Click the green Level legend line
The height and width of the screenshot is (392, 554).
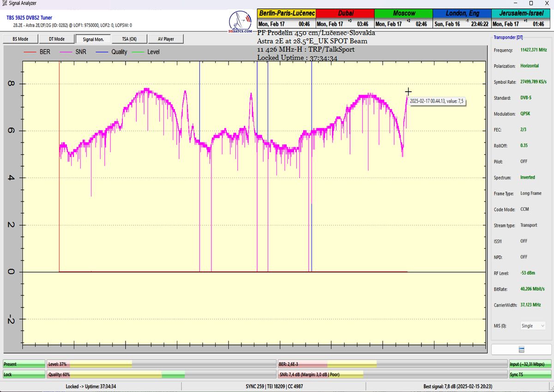138,52
